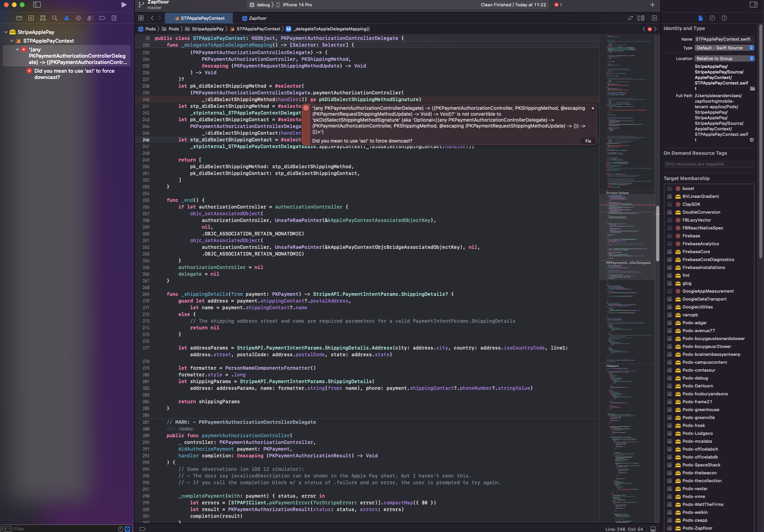Collapse the STPApplePayContext file issues
This screenshot has height=532, width=764.
click(x=12, y=41)
